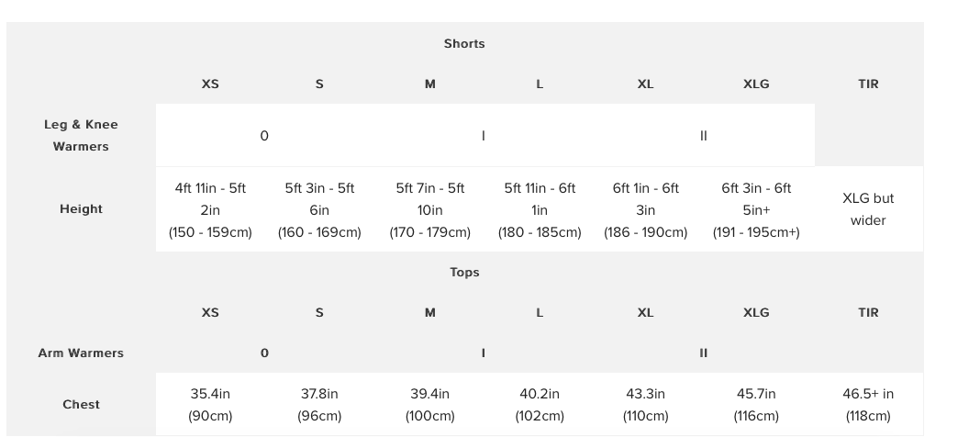The width and height of the screenshot is (980, 437).
Task: Click the Chest row label
Action: coord(81,404)
